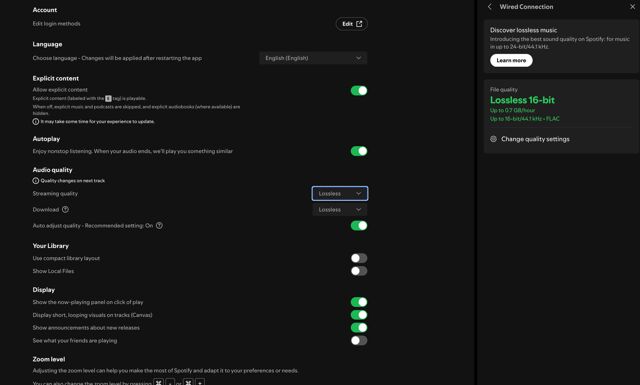The height and width of the screenshot is (385, 640).
Task: Click the info icon beside experience update note
Action: pos(36,121)
